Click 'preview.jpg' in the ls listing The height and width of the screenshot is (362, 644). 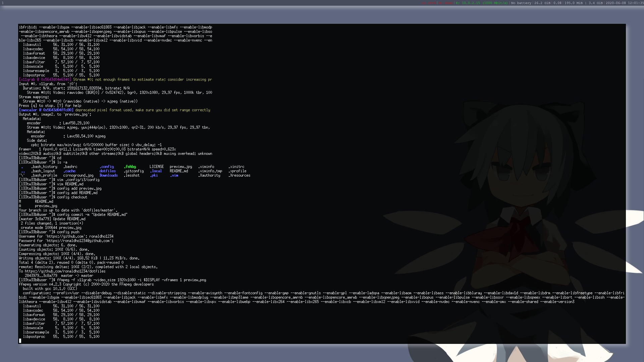coord(181,167)
